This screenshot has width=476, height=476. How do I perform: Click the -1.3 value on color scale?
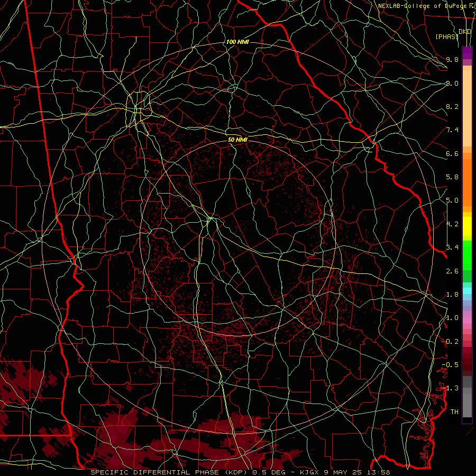[450, 388]
